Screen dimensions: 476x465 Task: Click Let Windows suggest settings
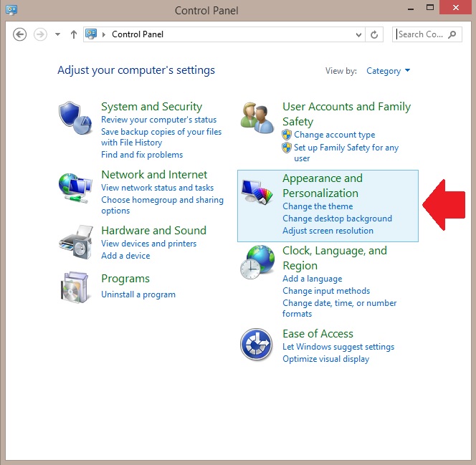(x=338, y=347)
